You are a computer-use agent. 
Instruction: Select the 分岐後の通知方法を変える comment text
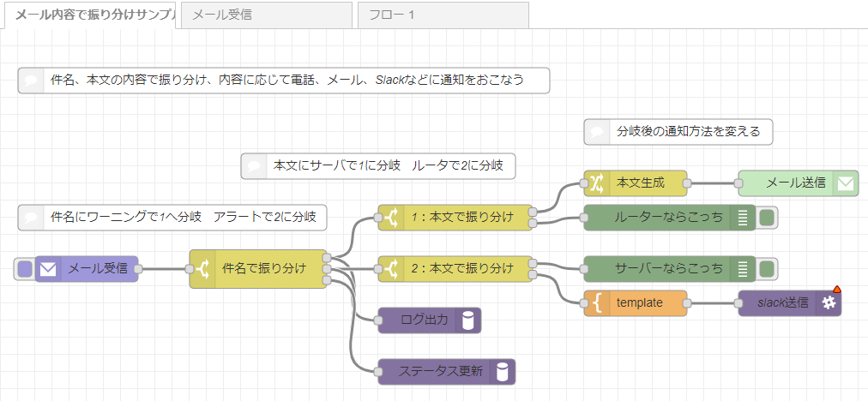tap(689, 132)
